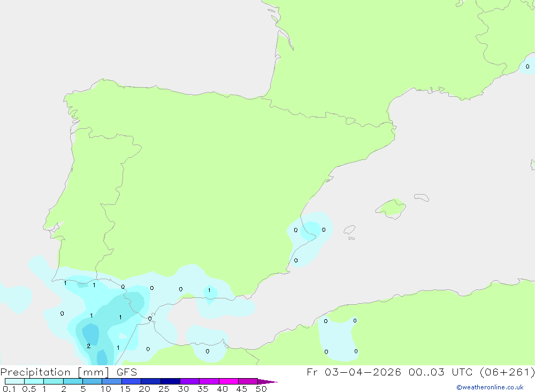Click the '(06+261)' forecast run text
The image size is (535, 392).
click(x=507, y=372)
